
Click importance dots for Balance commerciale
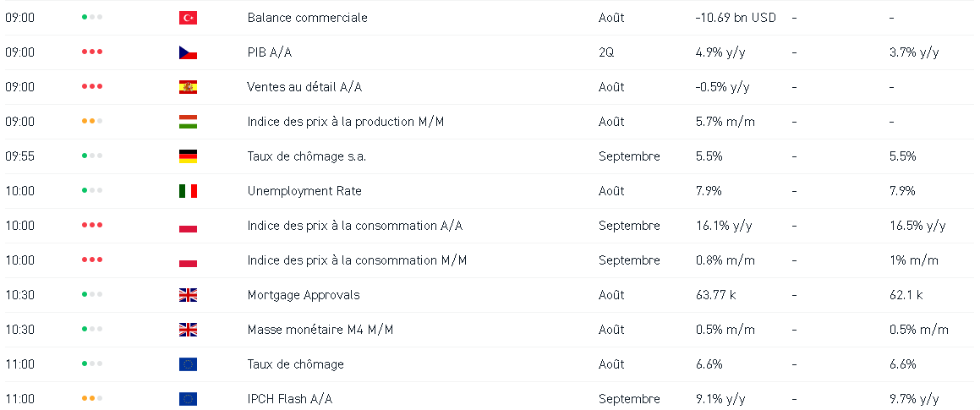click(92, 18)
